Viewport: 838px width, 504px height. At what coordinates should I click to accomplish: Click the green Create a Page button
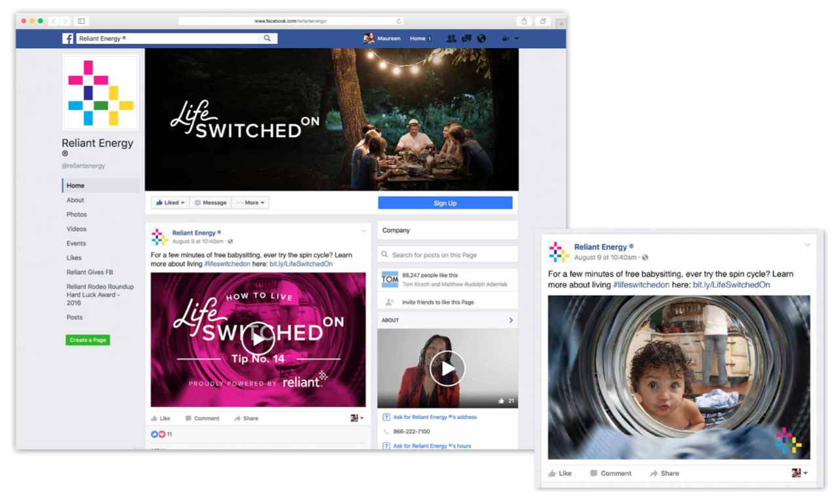tap(88, 340)
